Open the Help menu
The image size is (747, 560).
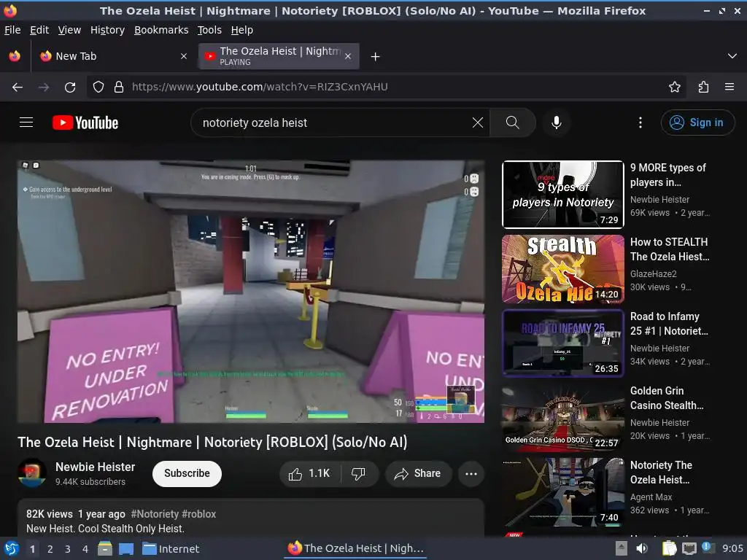(x=242, y=30)
